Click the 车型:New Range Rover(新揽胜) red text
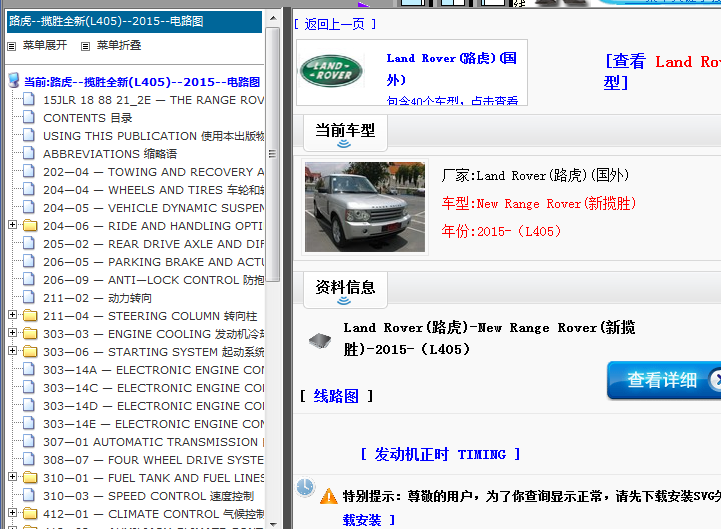 (x=539, y=203)
